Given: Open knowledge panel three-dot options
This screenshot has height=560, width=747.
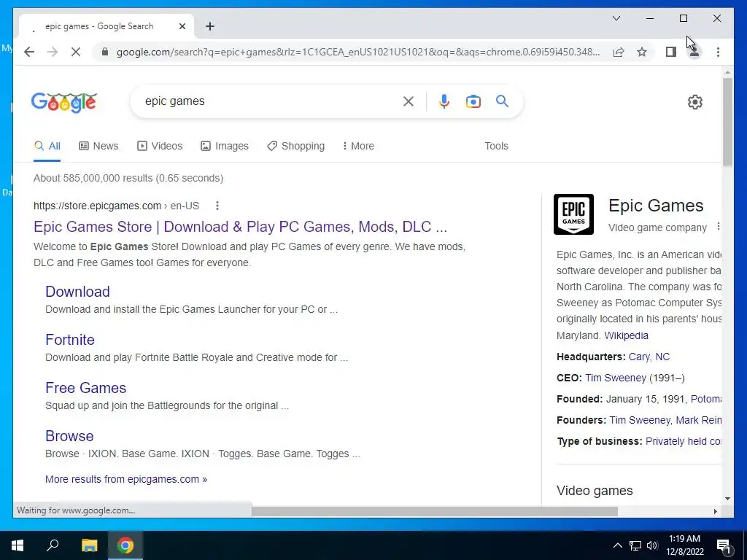Looking at the screenshot, I should (719, 227).
